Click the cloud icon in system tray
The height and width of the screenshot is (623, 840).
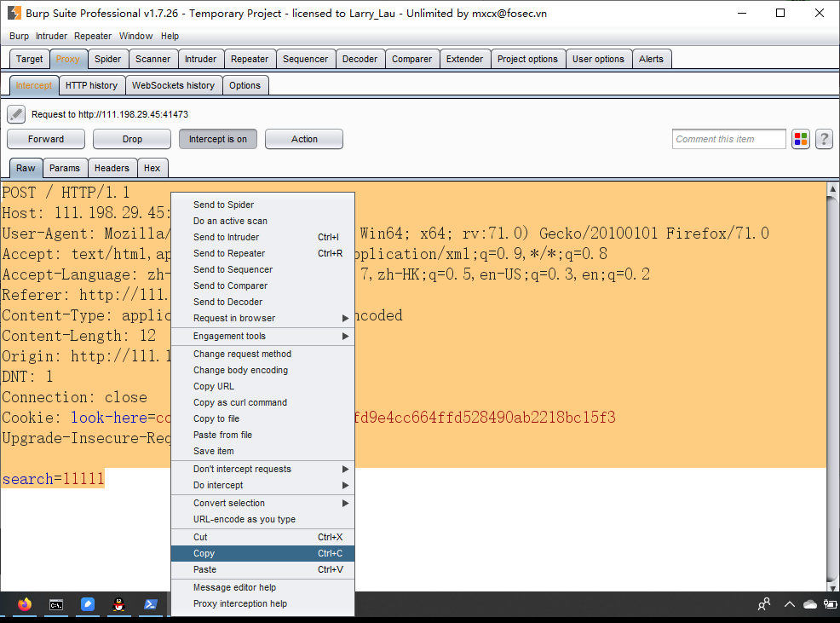810,604
